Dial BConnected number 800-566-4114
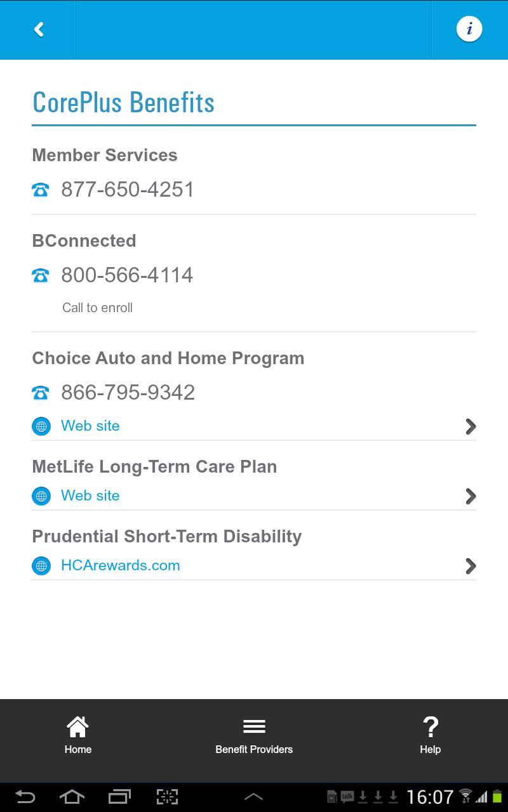 (x=127, y=275)
